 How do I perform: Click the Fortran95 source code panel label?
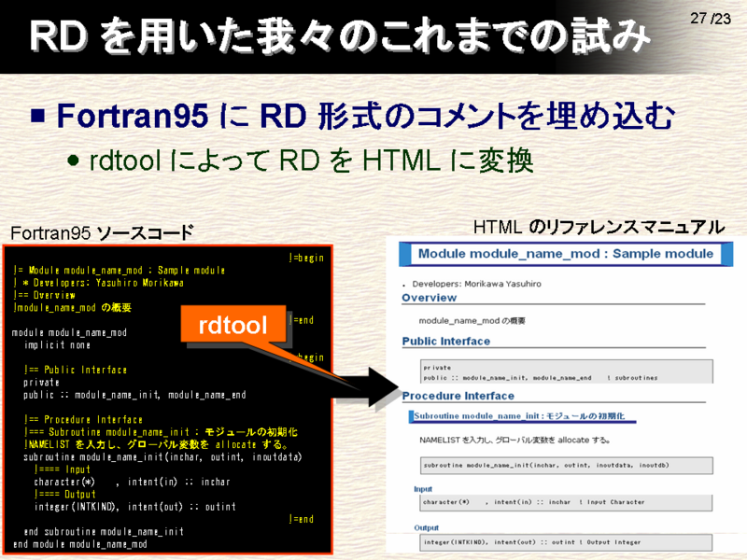[102, 232]
